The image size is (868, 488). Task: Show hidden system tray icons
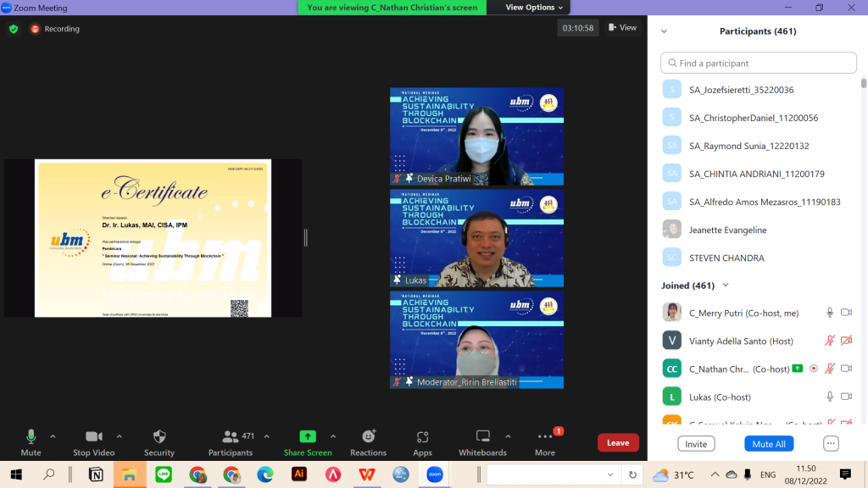click(715, 474)
